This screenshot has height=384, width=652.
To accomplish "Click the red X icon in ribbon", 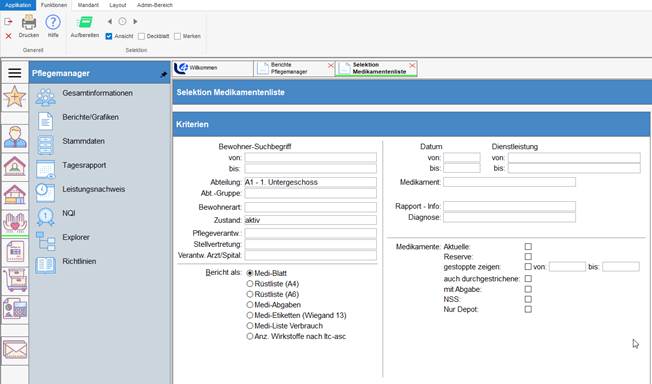I will (8, 36).
